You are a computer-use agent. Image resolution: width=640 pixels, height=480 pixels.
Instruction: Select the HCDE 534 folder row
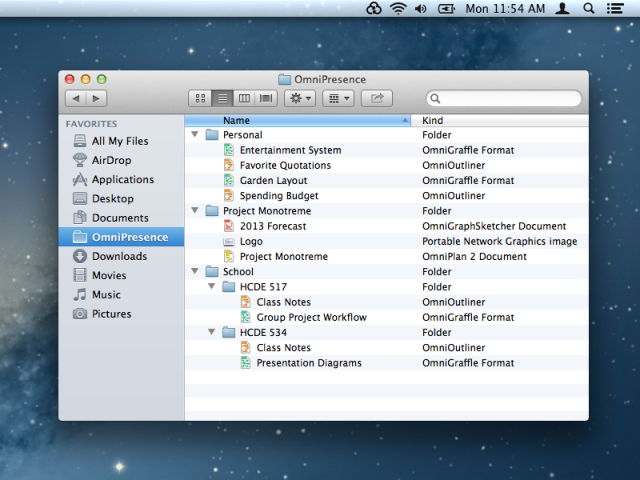coord(387,333)
